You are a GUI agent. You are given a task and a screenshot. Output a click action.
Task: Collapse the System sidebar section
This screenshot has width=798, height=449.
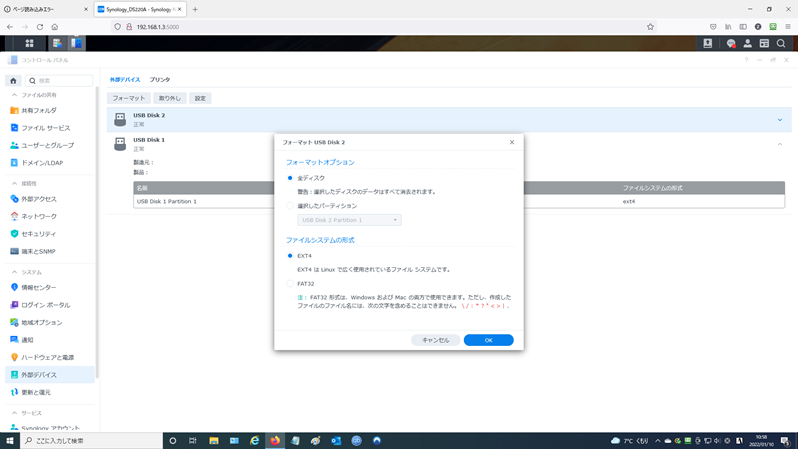[x=14, y=272]
